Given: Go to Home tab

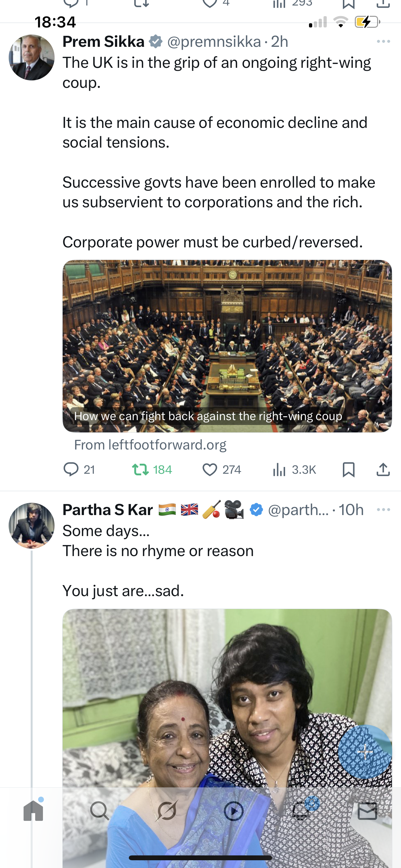Looking at the screenshot, I should (x=33, y=811).
